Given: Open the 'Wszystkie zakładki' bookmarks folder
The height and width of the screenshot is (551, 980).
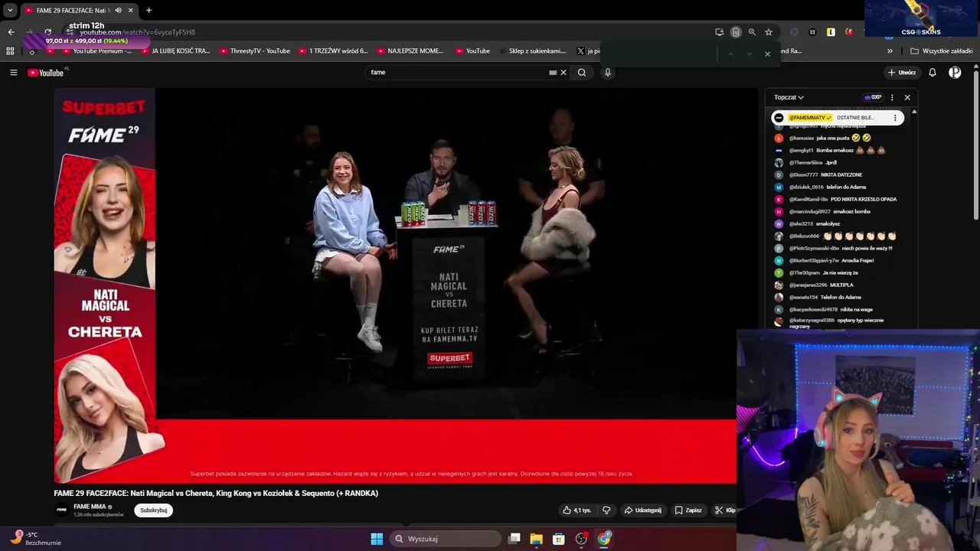Looking at the screenshot, I should point(941,51).
